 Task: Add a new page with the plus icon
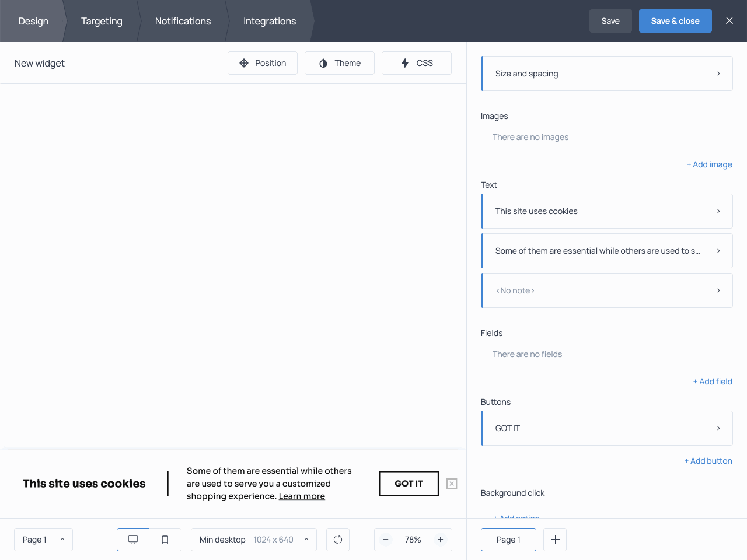point(554,540)
